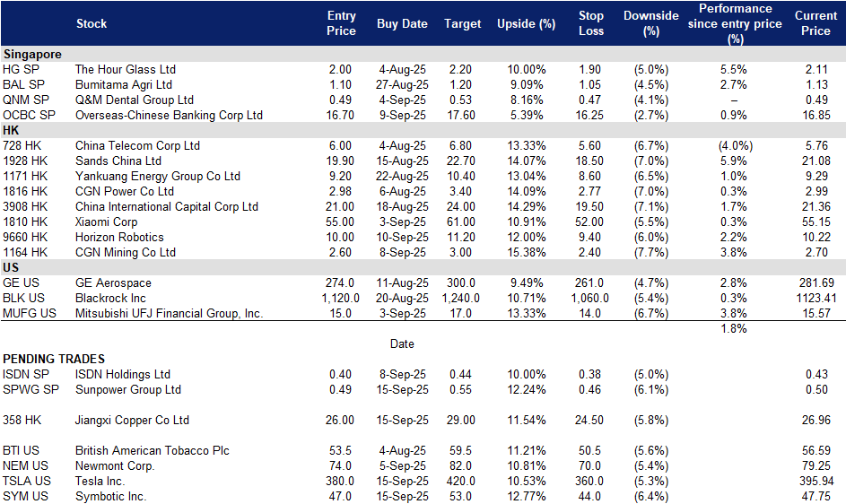The width and height of the screenshot is (846, 504).
Task: Click The Hour Glass Ltd name
Action: click(x=126, y=70)
